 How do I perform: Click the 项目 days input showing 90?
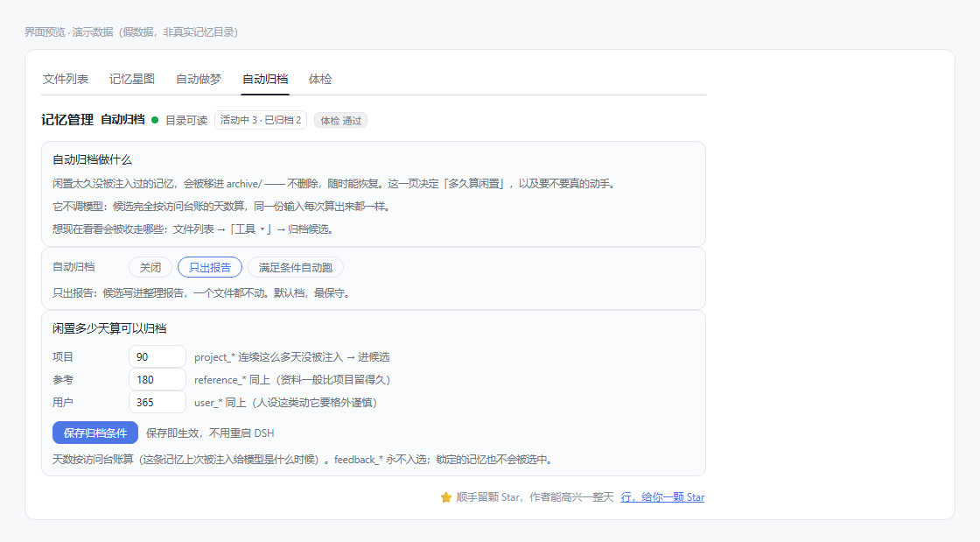(x=157, y=357)
